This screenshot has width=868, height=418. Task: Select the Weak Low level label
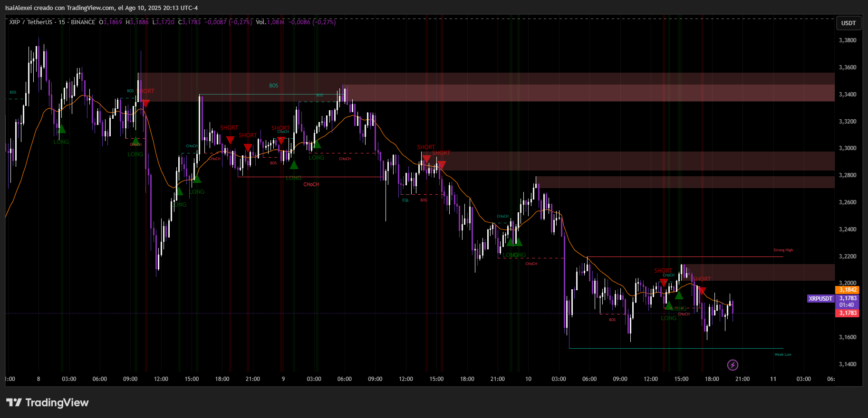point(782,354)
